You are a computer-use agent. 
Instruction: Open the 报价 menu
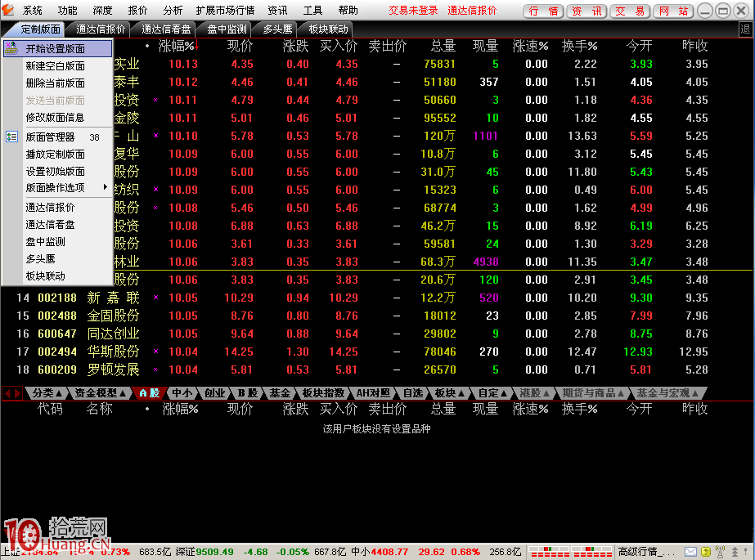[x=137, y=11]
